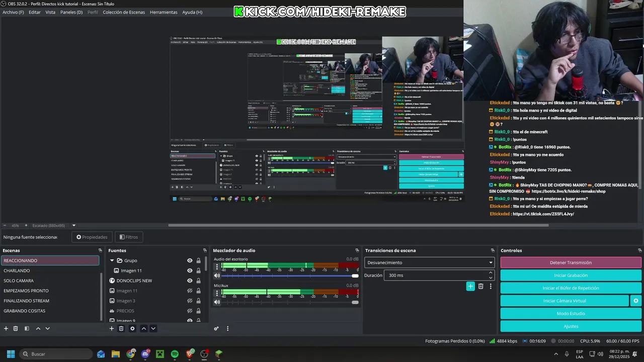The image size is (644, 362).
Task: Hide the Grupo source with eye icon
Action: pyautogui.click(x=190, y=260)
